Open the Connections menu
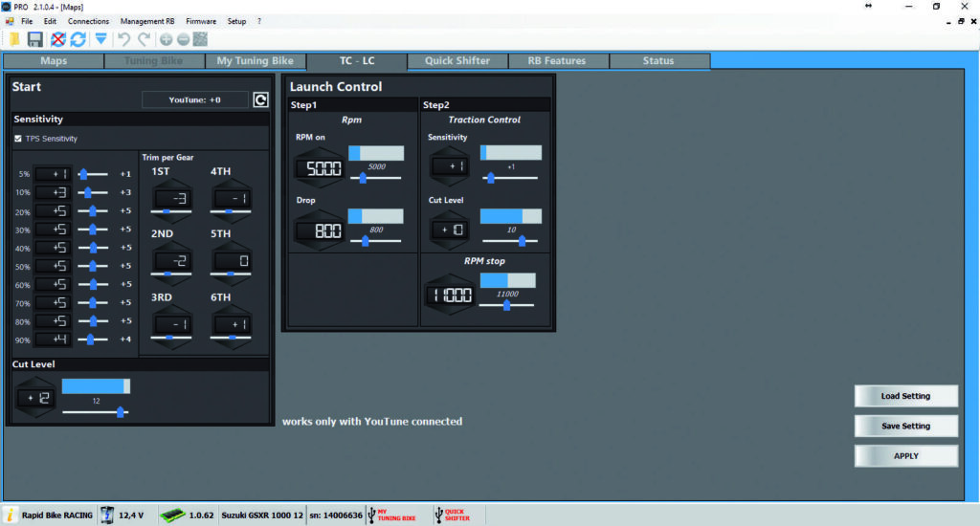The image size is (980, 526). (88, 21)
